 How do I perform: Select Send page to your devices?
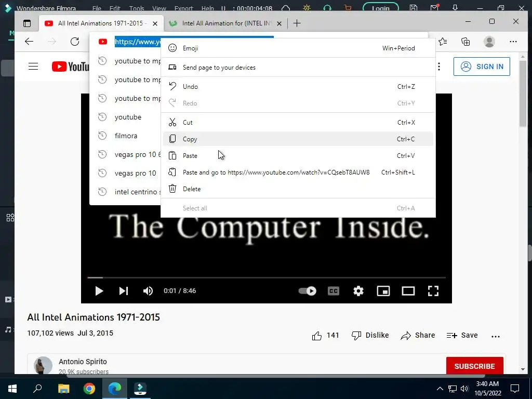point(298,68)
